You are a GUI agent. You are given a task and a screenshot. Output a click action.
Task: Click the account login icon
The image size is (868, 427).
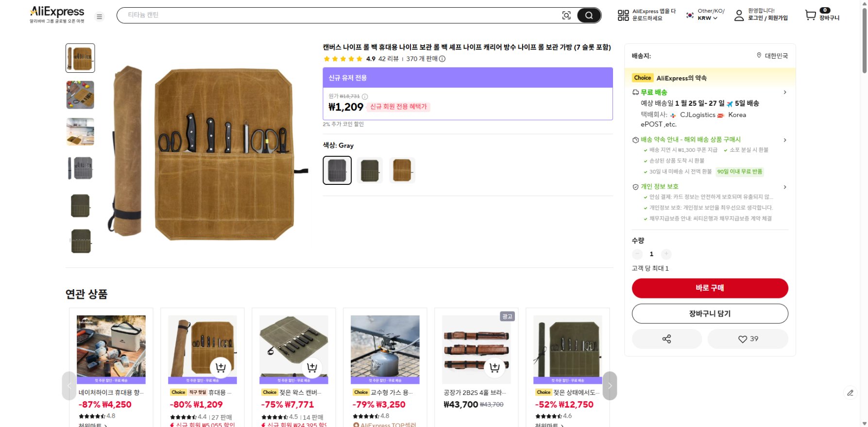click(x=739, y=15)
